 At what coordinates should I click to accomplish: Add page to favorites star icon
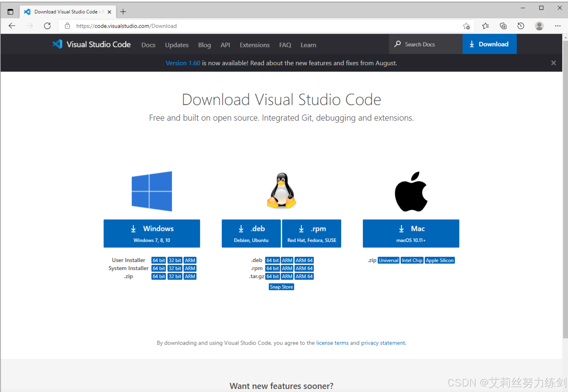pyautogui.click(x=466, y=26)
